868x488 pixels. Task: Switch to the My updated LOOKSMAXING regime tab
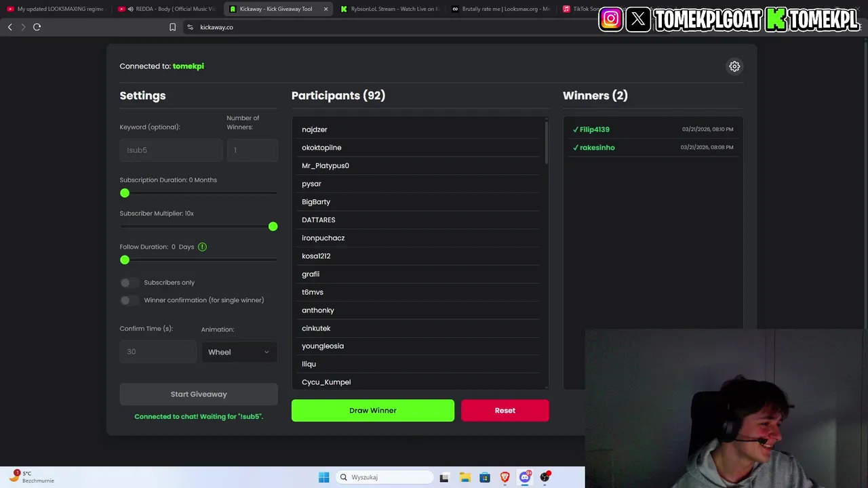click(x=56, y=9)
